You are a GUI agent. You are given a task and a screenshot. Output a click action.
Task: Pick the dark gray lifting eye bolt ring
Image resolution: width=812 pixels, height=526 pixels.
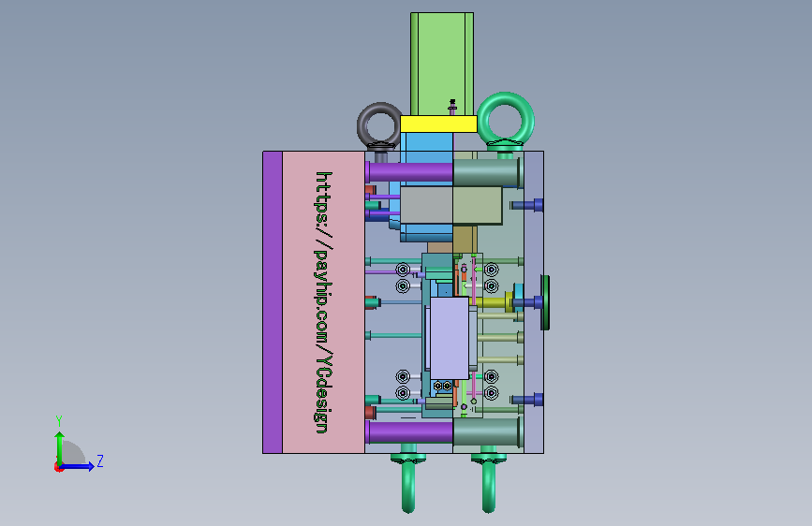(x=379, y=124)
